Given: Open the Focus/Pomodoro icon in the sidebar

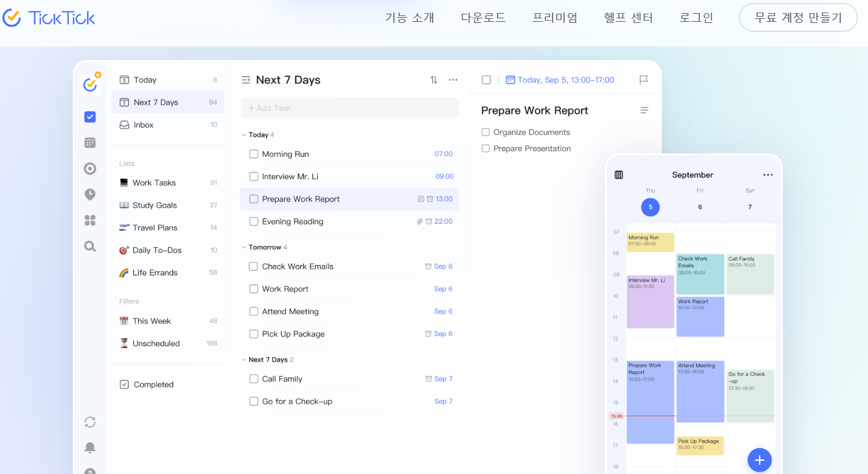Looking at the screenshot, I should (x=90, y=194).
